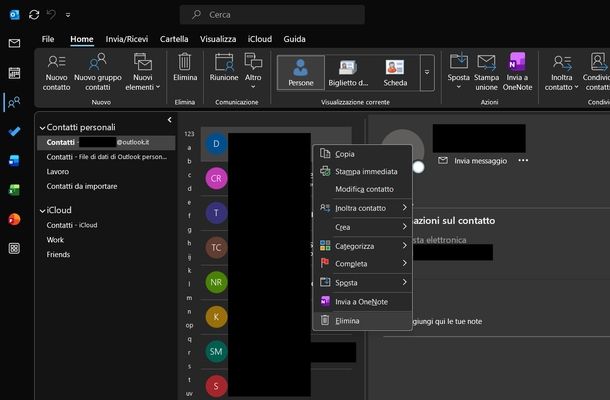Screen dimensions: 610x400
Task: Click the Riunione ribbon button
Action: pyautogui.click(x=224, y=68)
